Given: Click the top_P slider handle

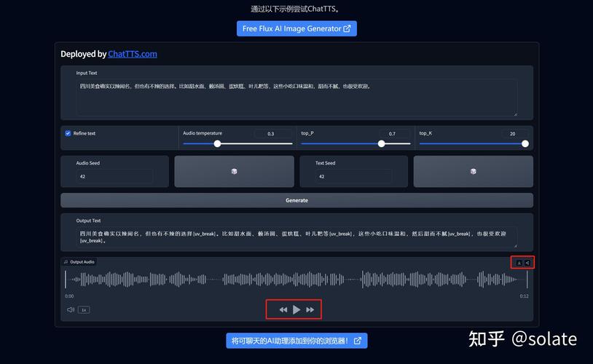Looking at the screenshot, I should [x=381, y=143].
